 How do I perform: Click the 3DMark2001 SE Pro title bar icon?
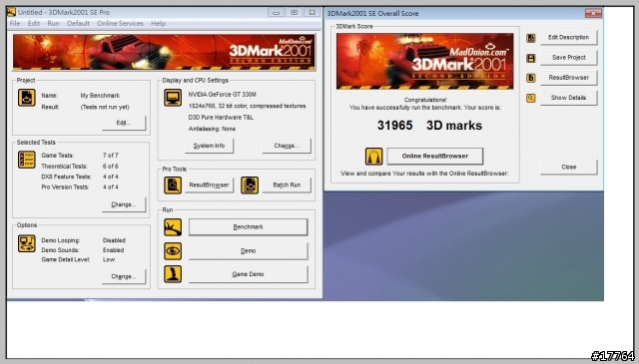pos(11,12)
